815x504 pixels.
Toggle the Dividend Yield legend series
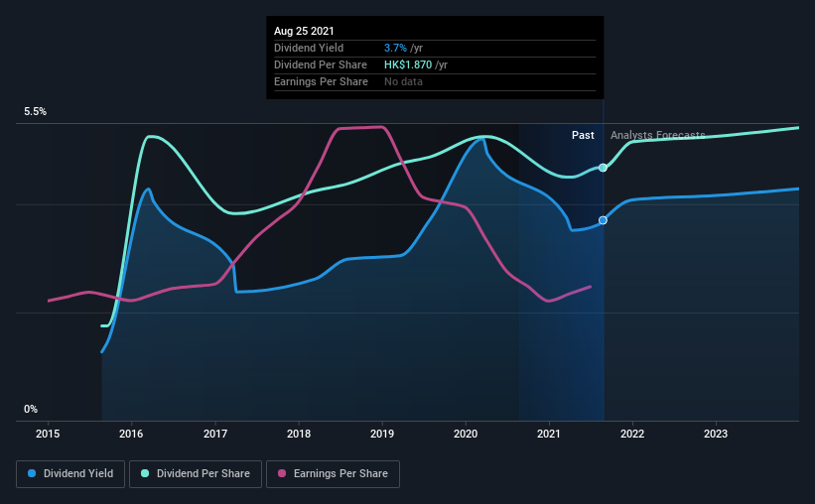[70, 474]
